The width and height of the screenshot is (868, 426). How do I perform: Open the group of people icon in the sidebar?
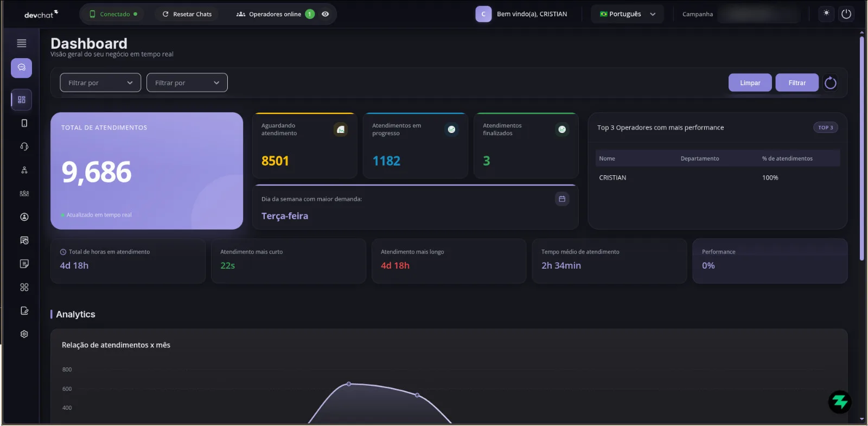[24, 193]
